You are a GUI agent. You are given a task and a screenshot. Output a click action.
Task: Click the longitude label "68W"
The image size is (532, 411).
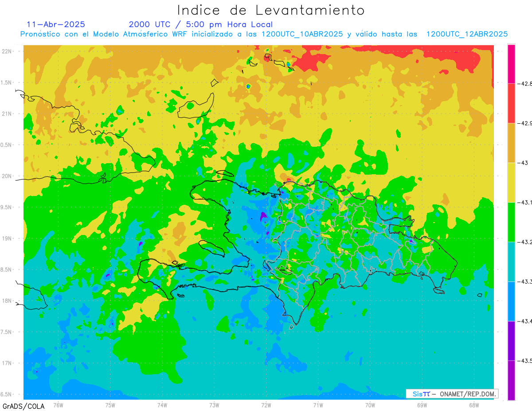[474, 405]
